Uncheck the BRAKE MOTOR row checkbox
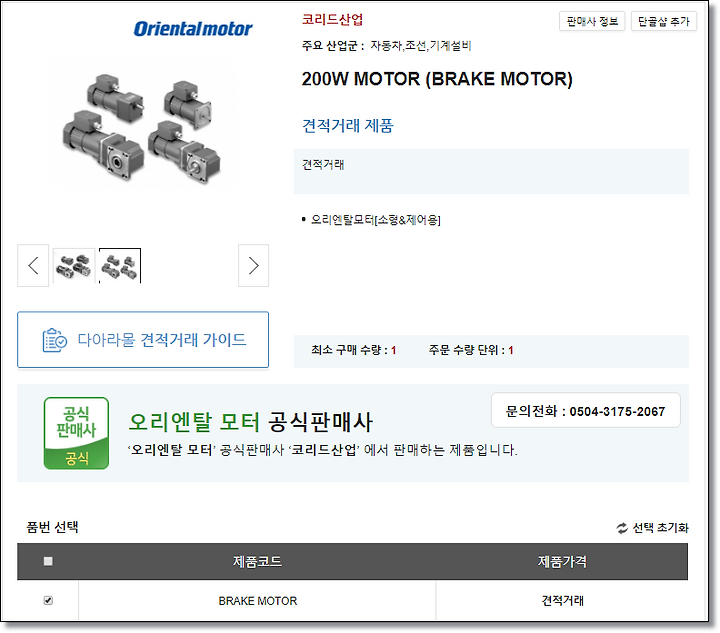This screenshot has height=633, width=720. click(x=48, y=600)
